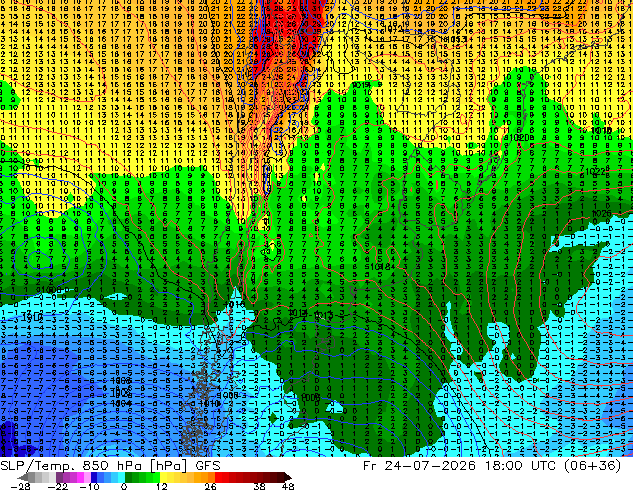Viewport: 634px width, 490px height.
Task: Select the -10 value on the color scale
Action: 89,487
